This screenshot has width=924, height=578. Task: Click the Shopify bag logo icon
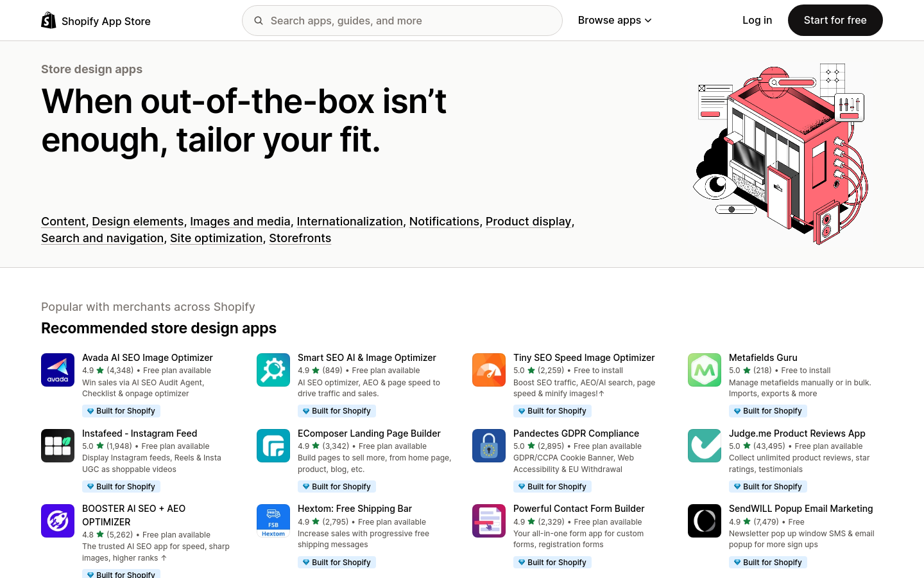click(x=48, y=21)
